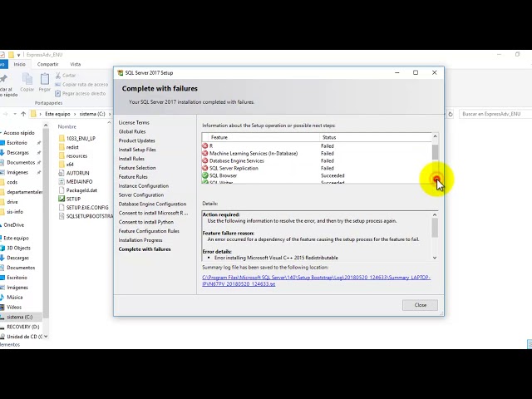The image size is (532, 399).
Task: Click Global Rules step in setup sidebar
Action: 132,131
